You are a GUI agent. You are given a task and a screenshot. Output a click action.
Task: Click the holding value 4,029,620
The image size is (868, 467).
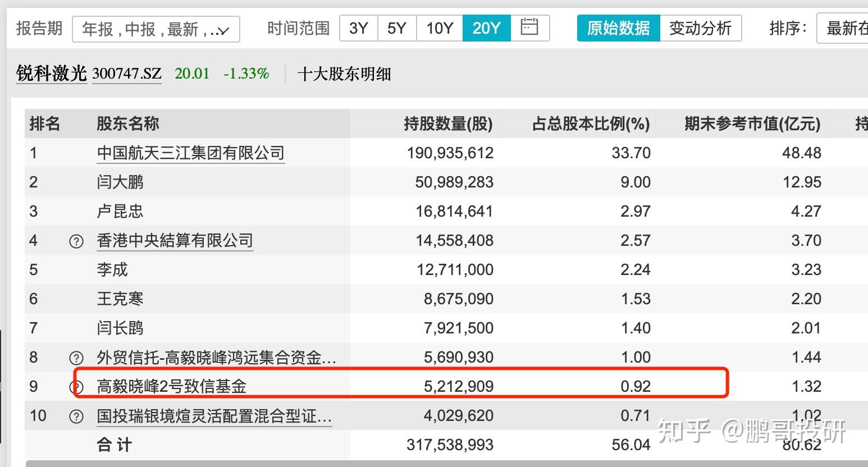459,415
